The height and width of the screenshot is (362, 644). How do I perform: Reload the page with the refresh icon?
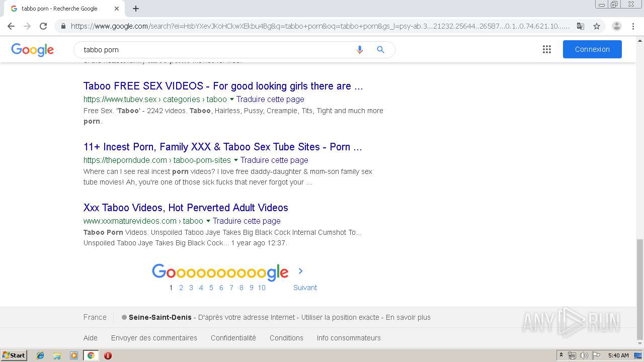coord(43,26)
